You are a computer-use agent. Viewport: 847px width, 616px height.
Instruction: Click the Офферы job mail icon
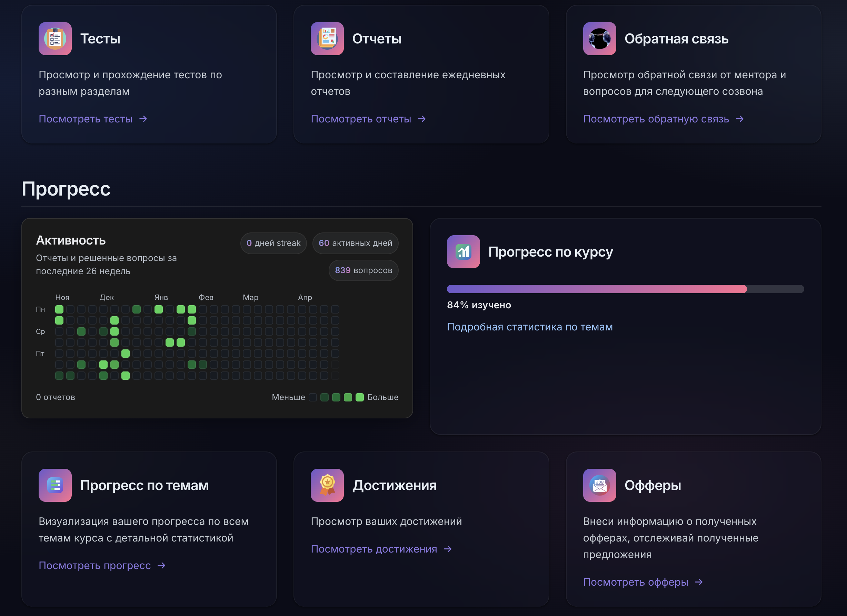599,485
